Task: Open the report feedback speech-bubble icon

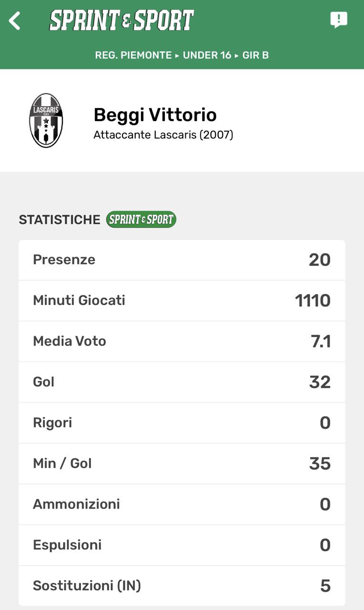Action: [339, 20]
